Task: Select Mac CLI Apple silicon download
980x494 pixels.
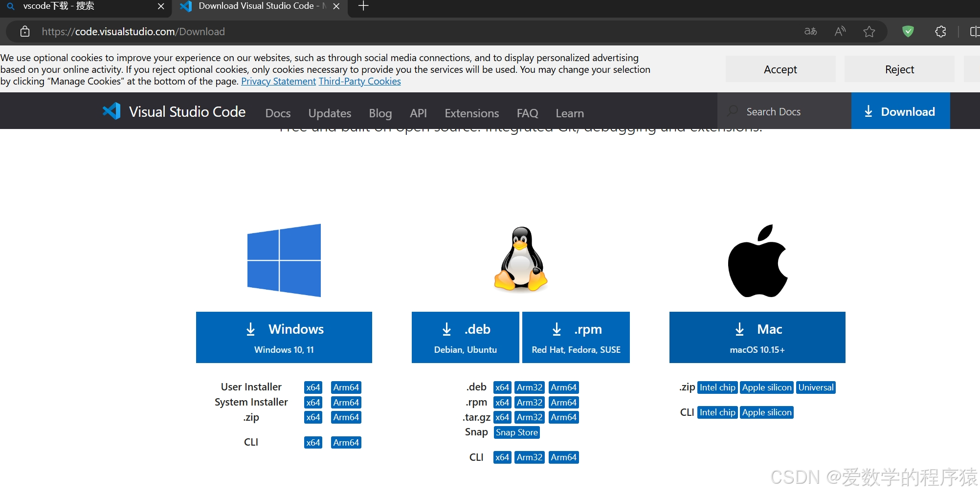Action: pyautogui.click(x=767, y=412)
